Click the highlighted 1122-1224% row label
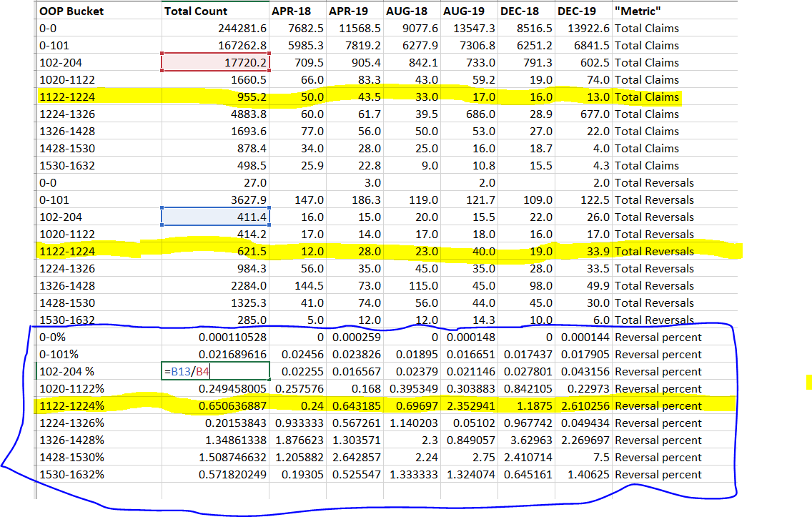812x517 pixels. coord(99,405)
